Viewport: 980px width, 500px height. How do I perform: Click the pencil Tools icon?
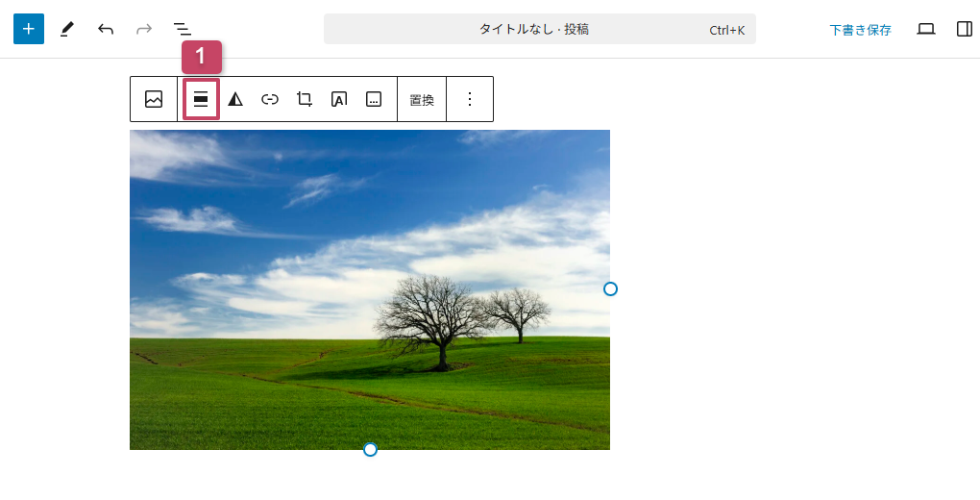coord(66,29)
